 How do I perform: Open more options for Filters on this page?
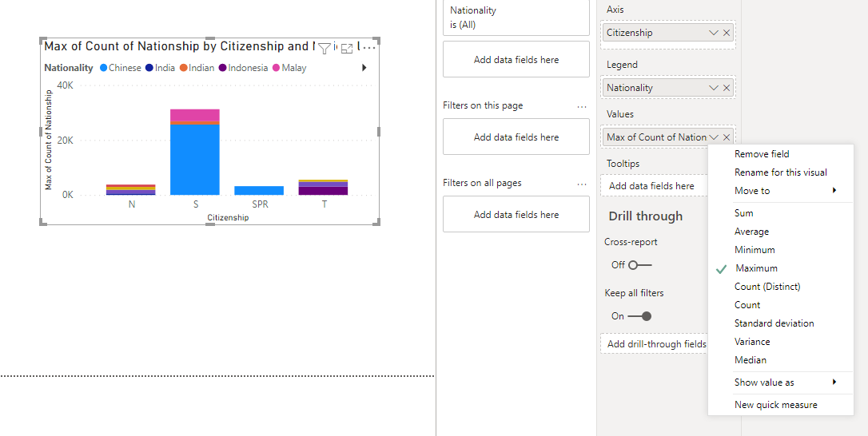pyautogui.click(x=582, y=105)
